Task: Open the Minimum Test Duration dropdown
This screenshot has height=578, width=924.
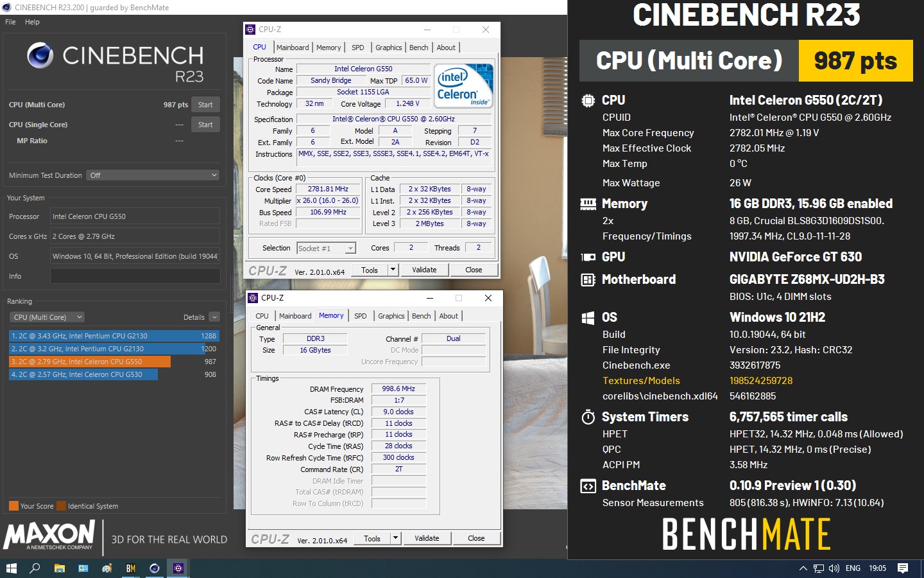Action: point(153,175)
